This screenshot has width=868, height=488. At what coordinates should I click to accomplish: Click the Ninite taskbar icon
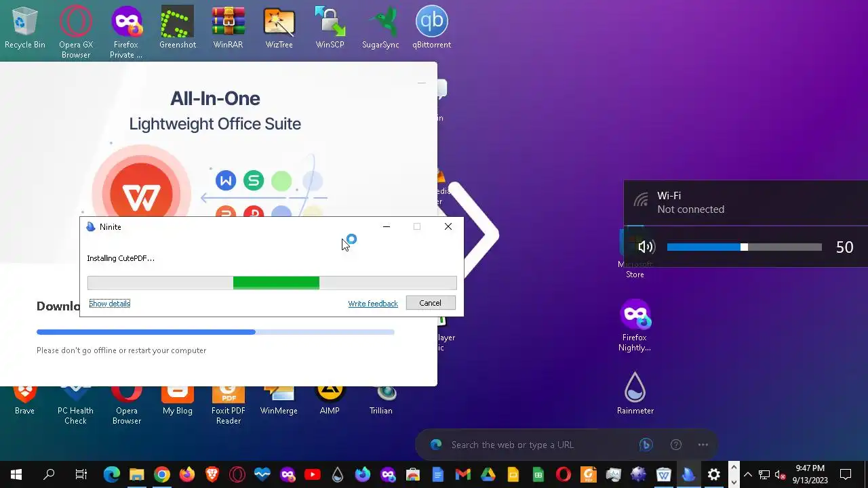coord(689,474)
